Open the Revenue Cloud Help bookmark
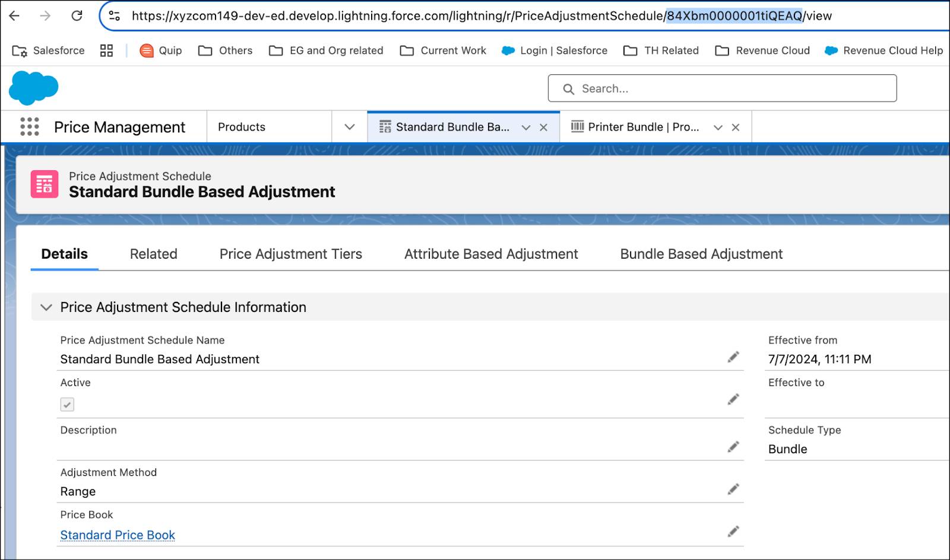This screenshot has height=560, width=950. [883, 50]
